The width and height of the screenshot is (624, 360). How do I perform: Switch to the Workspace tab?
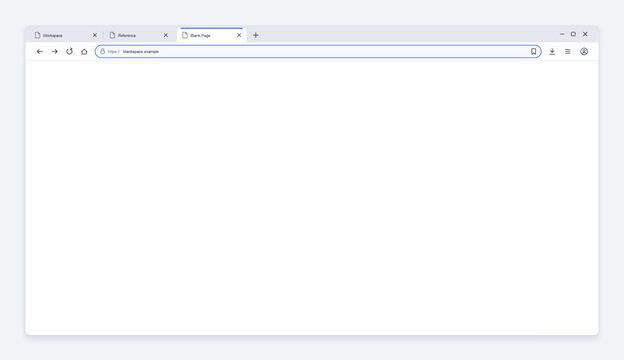[x=66, y=35]
